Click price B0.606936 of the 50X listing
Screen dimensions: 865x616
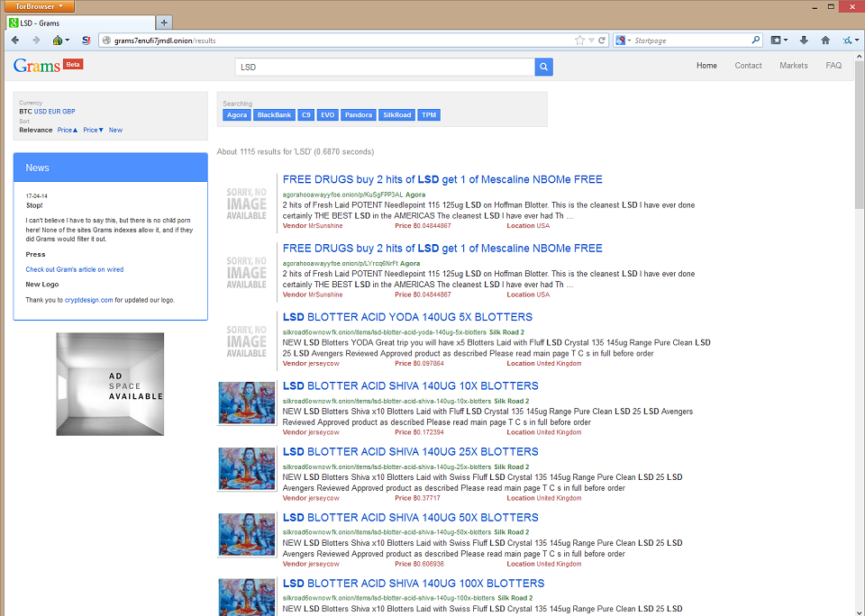[x=419, y=564]
